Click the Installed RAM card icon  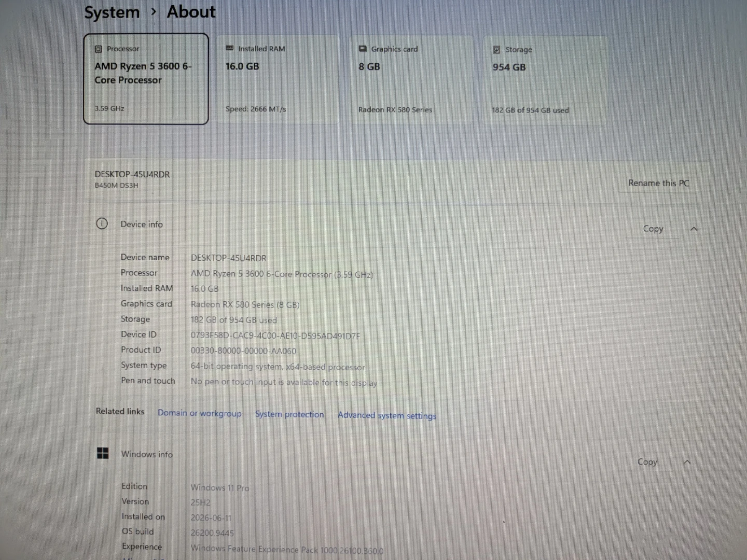(x=230, y=48)
